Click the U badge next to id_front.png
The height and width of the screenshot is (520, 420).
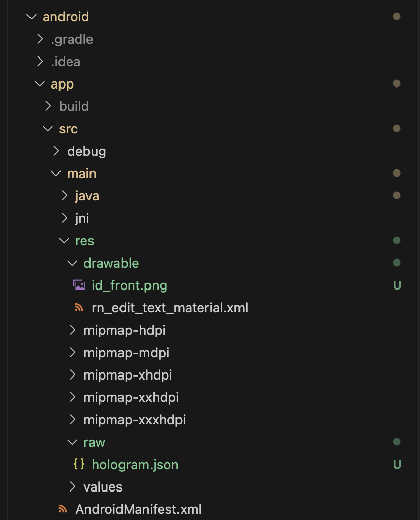[397, 285]
